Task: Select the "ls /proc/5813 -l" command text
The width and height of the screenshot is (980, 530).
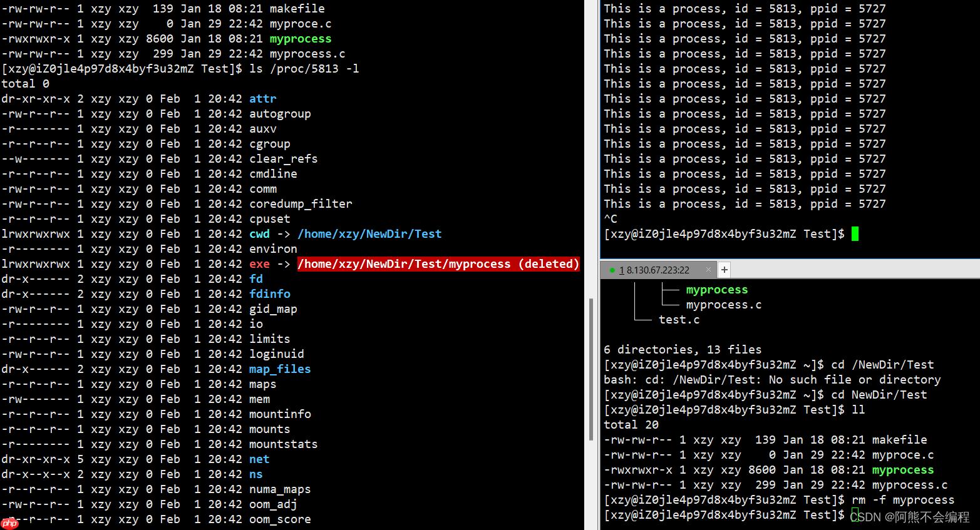Action: pos(304,69)
